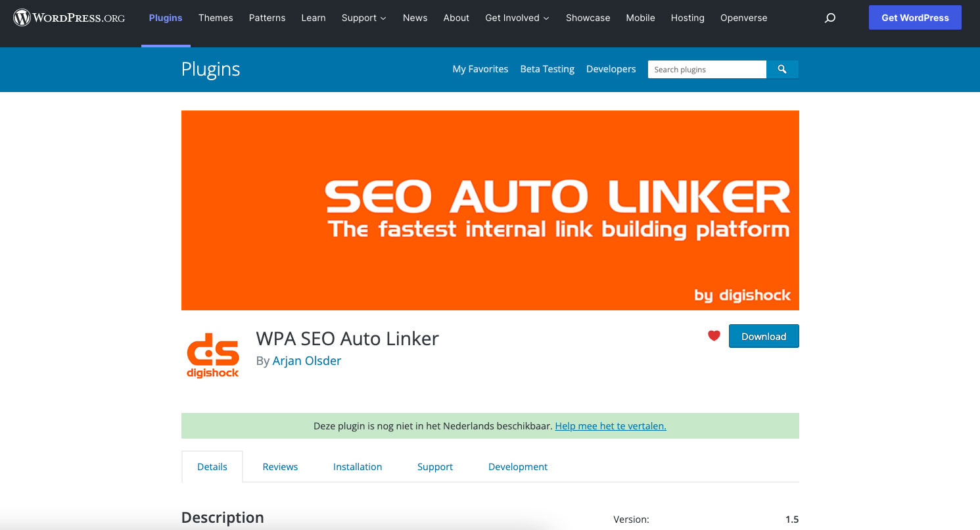Open the Mobile nav item
Viewport: 980px width, 530px height.
pos(640,18)
